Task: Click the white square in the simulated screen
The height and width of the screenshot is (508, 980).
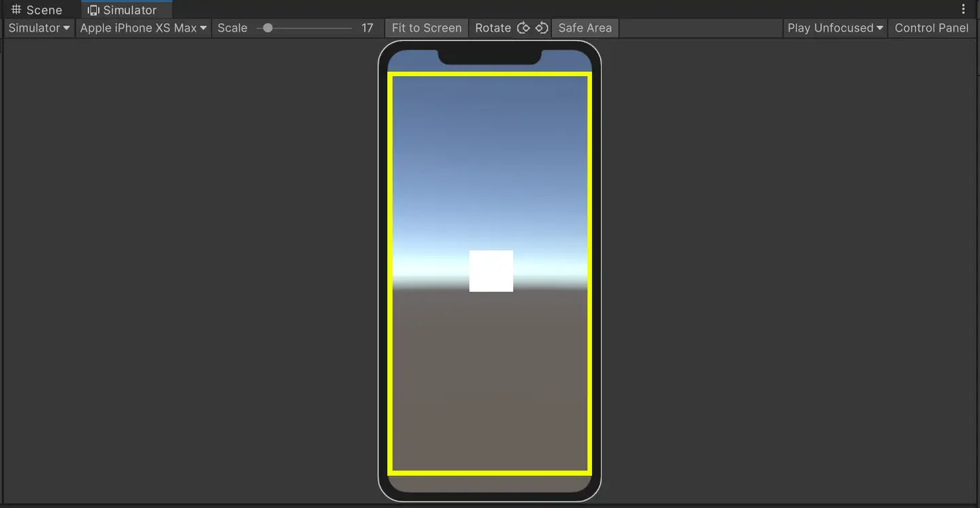Action: pyautogui.click(x=491, y=271)
